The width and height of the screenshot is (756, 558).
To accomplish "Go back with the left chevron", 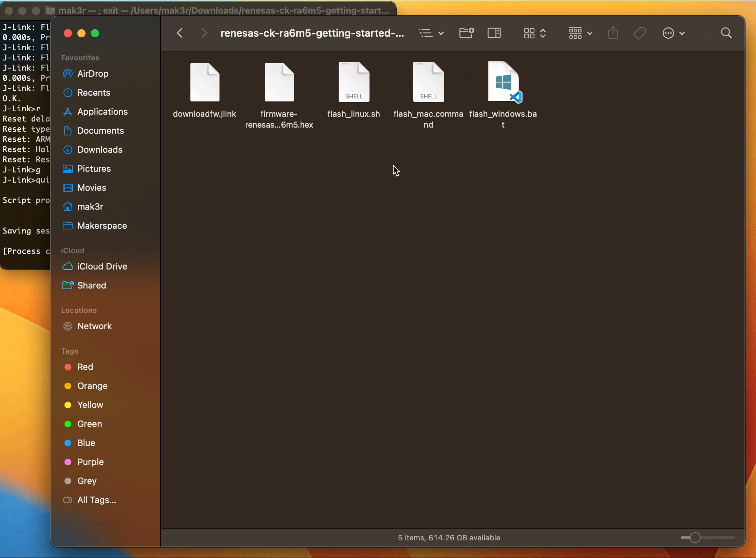I will pos(180,33).
